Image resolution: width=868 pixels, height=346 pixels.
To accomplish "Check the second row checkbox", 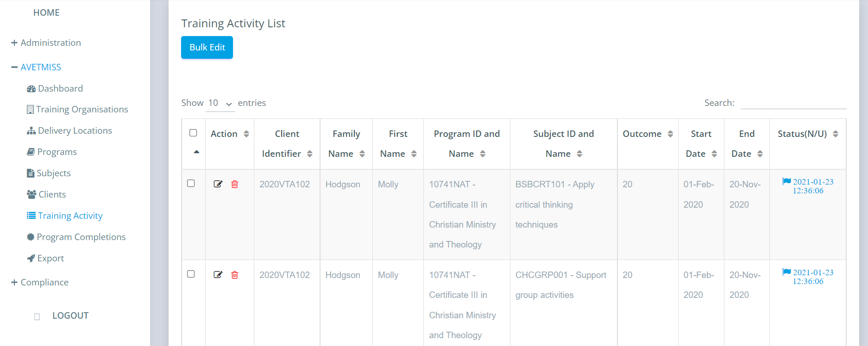I will [191, 274].
